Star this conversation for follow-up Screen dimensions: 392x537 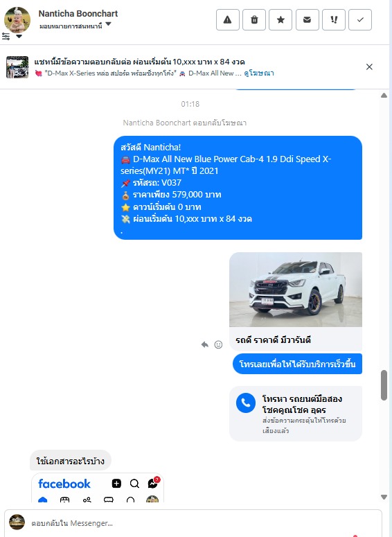pyautogui.click(x=280, y=20)
